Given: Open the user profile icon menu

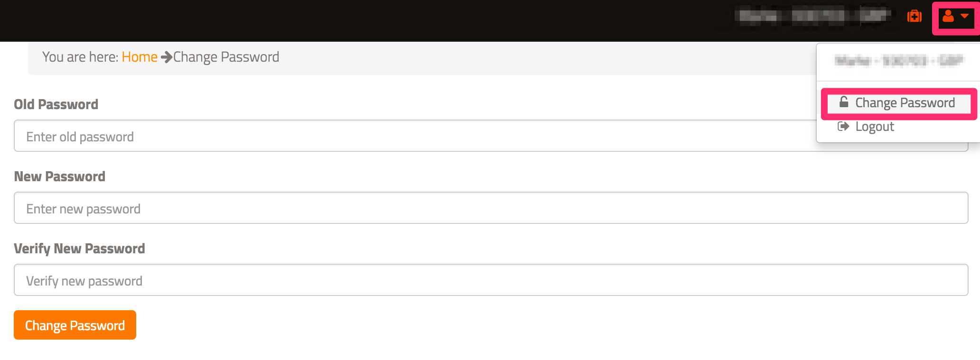Looking at the screenshot, I should point(948,17).
